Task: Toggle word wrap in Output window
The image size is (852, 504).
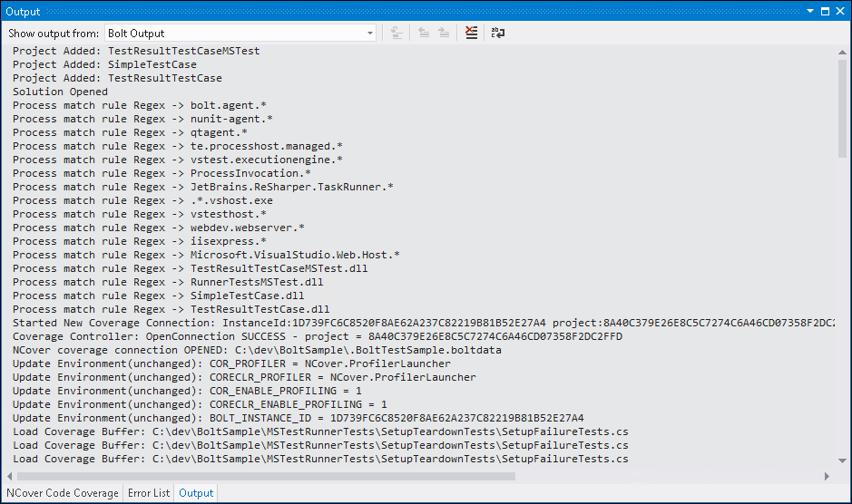Action: tap(498, 33)
